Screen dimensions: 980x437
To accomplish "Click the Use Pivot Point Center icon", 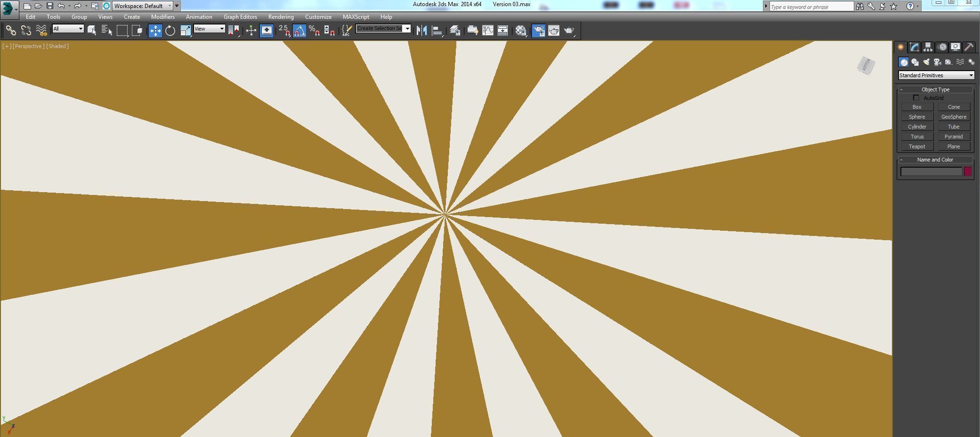I will (x=234, y=31).
